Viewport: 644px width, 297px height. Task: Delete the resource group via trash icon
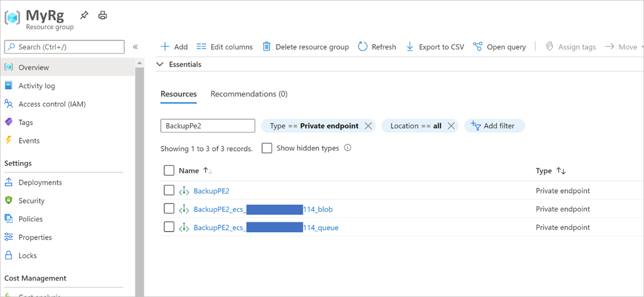306,46
